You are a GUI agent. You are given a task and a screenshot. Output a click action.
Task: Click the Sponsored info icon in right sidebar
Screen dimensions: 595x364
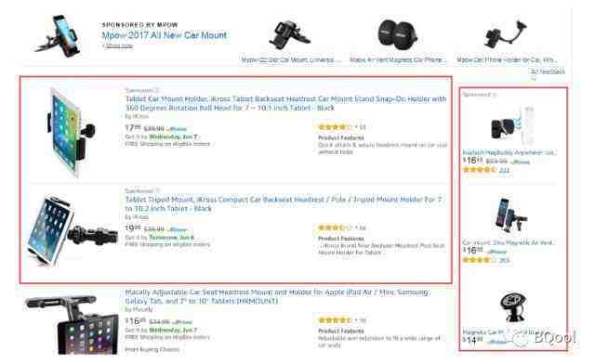click(495, 95)
